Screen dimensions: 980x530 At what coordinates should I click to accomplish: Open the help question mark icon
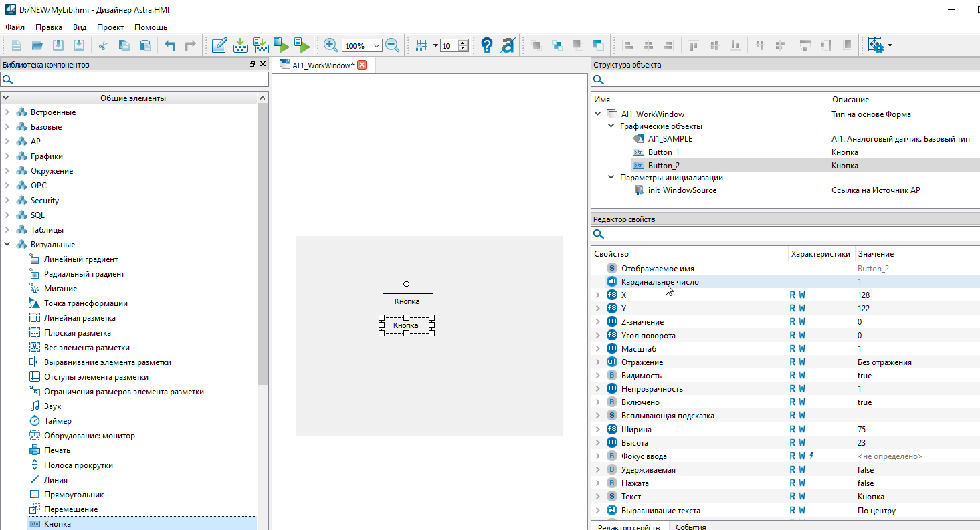[486, 45]
